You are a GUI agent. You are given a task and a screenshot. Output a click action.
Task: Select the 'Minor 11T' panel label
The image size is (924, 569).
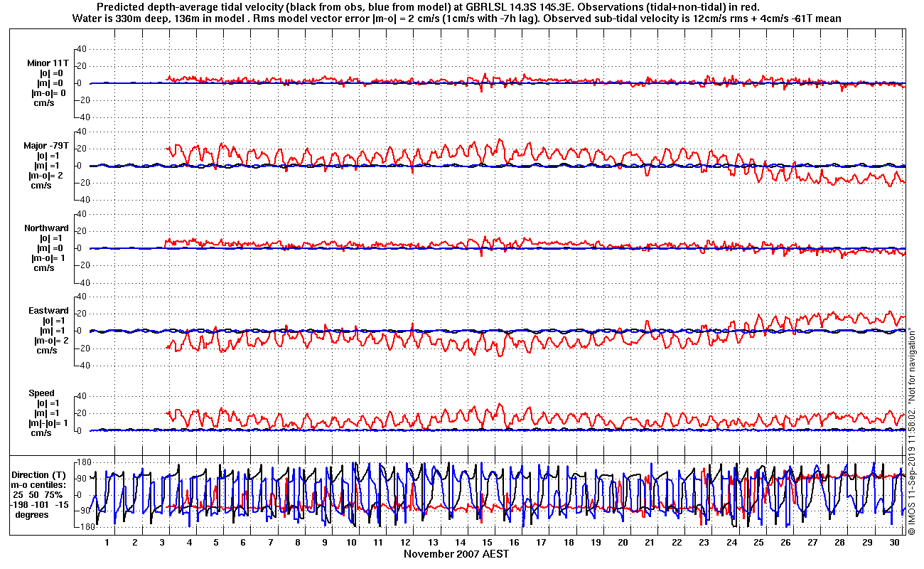pos(48,63)
